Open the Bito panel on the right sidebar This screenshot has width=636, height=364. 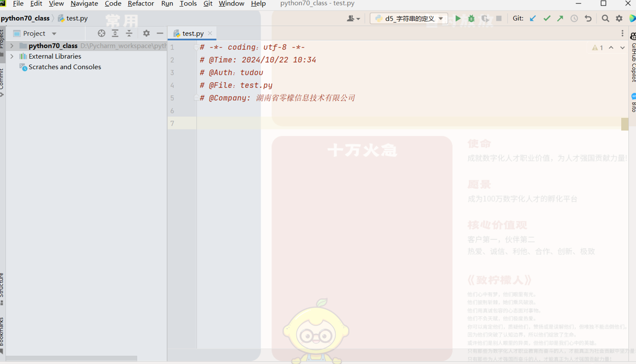tap(632, 103)
